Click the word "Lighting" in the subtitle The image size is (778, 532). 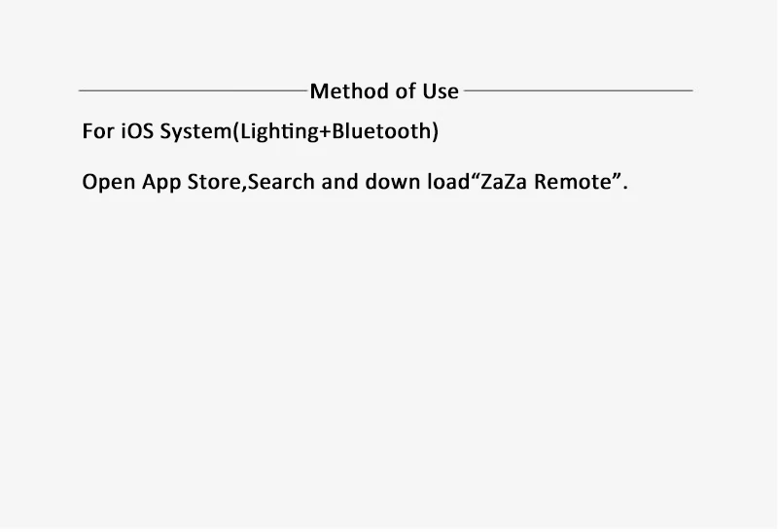tap(279, 132)
